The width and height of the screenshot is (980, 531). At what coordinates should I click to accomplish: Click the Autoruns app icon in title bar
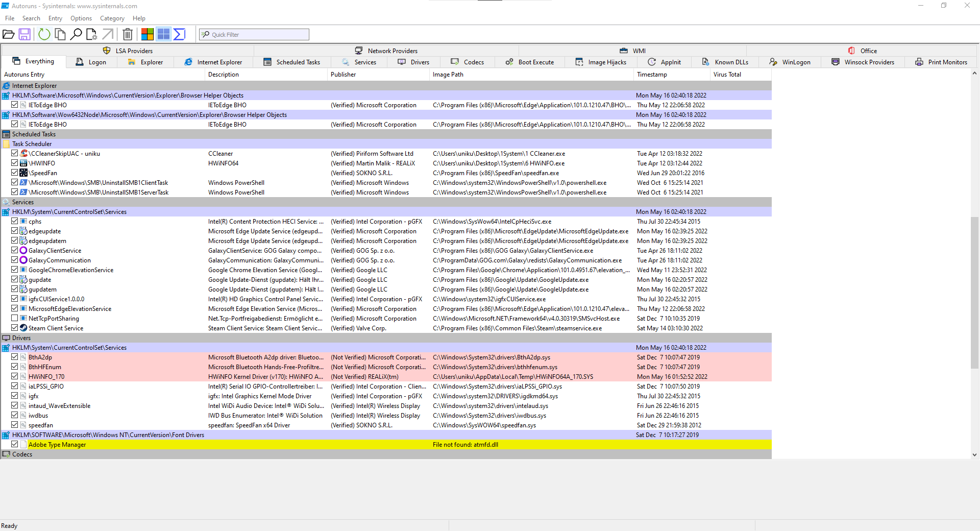pos(5,6)
